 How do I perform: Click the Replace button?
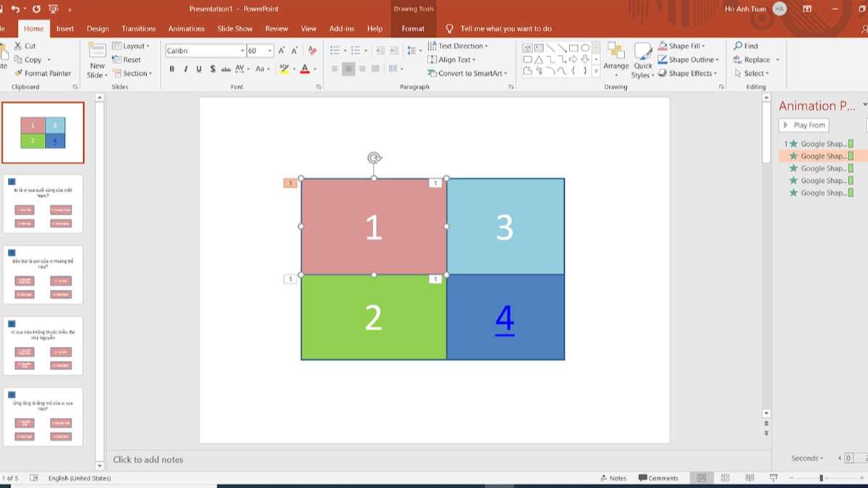(x=756, y=59)
